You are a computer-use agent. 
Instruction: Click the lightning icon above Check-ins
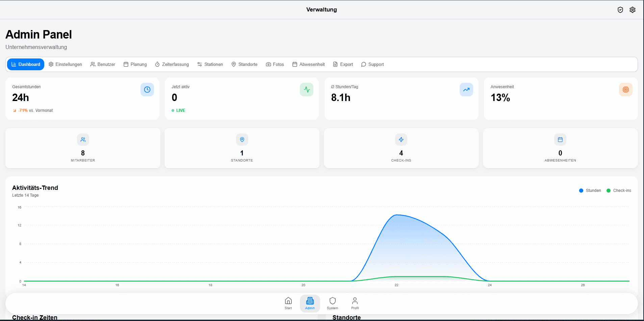[x=401, y=140]
